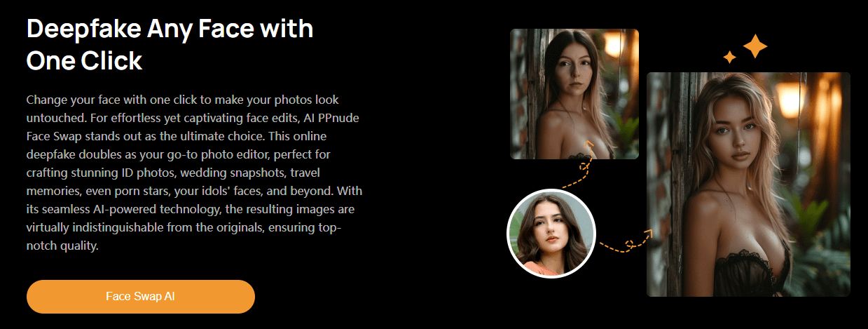Click the dashed arrow pointing toward the large photo
This screenshot has height=329, width=868.
coord(626,241)
